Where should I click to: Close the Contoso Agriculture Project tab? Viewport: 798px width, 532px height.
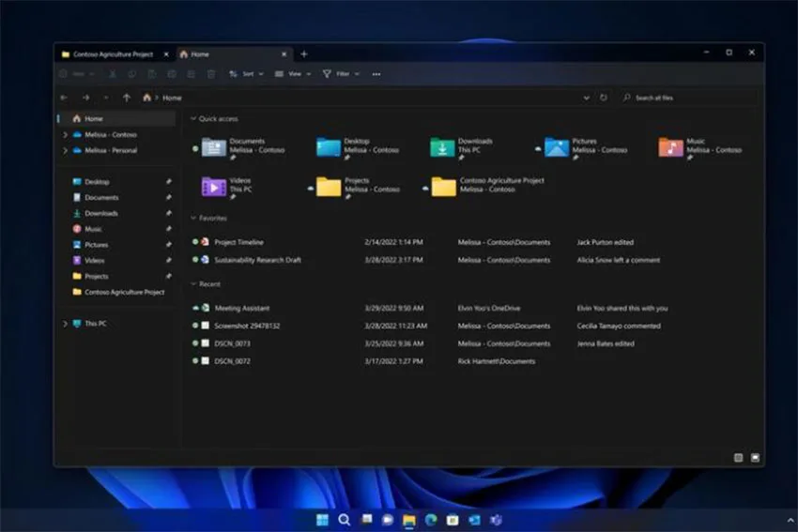point(166,54)
